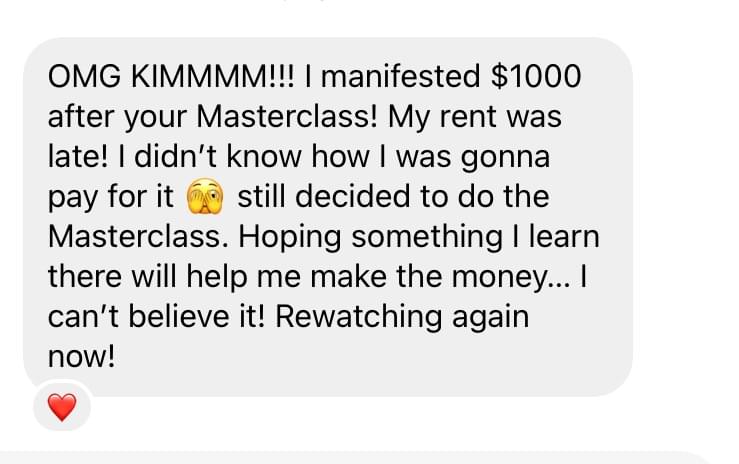Image resolution: width=739 pixels, height=464 pixels.
Task: Click the '$1000' amount in message
Action: [x=536, y=76]
